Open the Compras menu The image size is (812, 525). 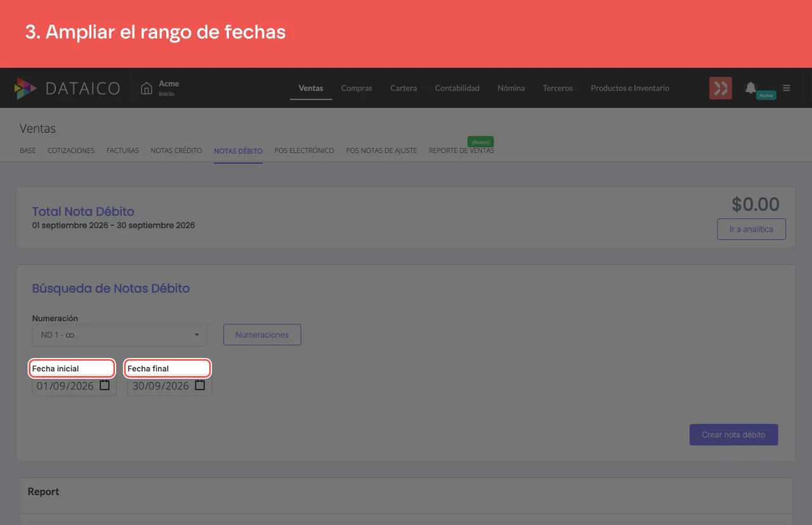[x=357, y=88]
